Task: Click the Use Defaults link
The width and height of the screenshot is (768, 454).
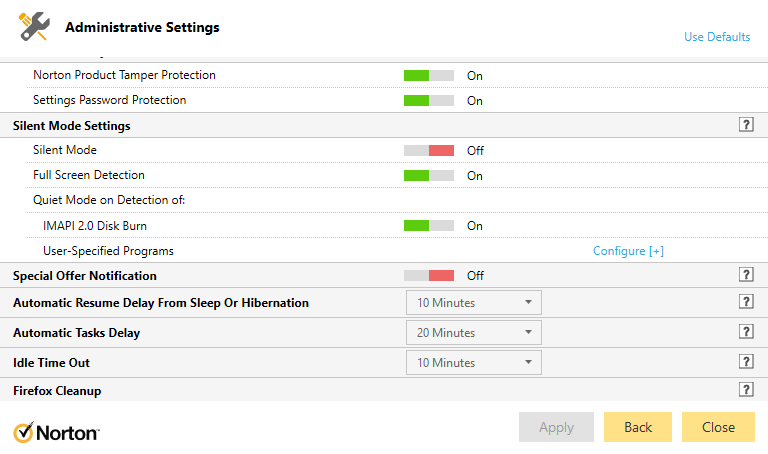Action: [x=716, y=37]
